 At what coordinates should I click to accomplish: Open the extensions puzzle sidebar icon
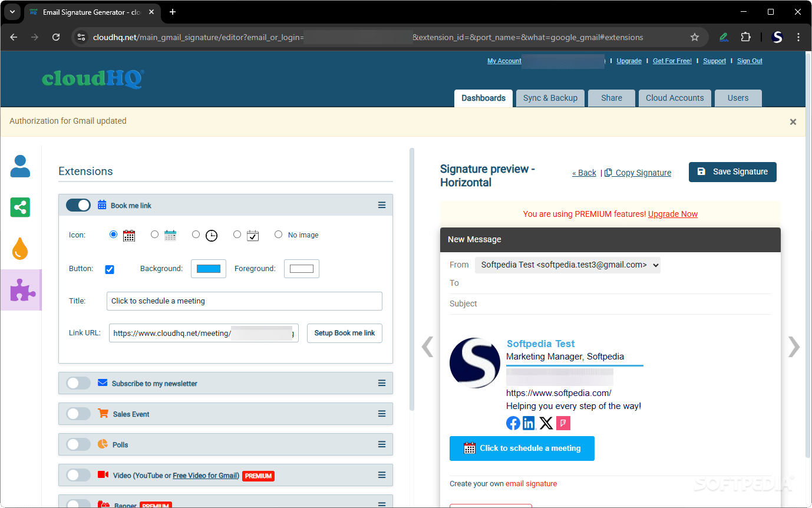coord(22,290)
